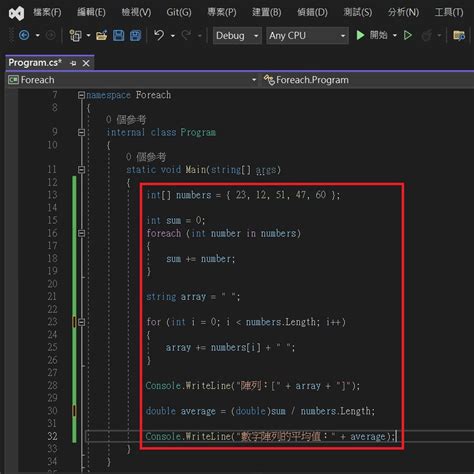Open the Git(G) menu
This screenshot has width=474, height=474.
click(179, 13)
